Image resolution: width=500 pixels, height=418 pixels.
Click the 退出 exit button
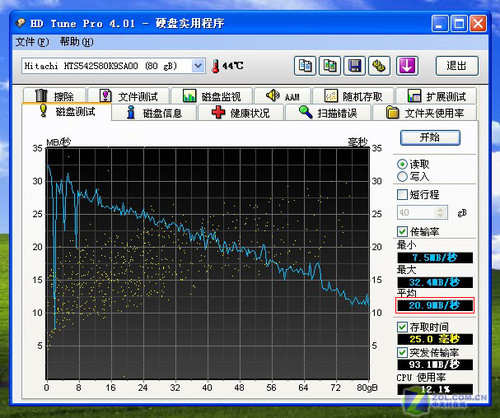coord(457,66)
